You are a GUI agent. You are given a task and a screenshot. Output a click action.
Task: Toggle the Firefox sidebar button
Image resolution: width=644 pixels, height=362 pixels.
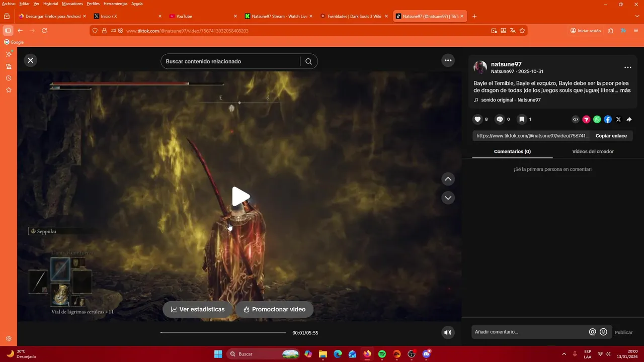coord(8,31)
